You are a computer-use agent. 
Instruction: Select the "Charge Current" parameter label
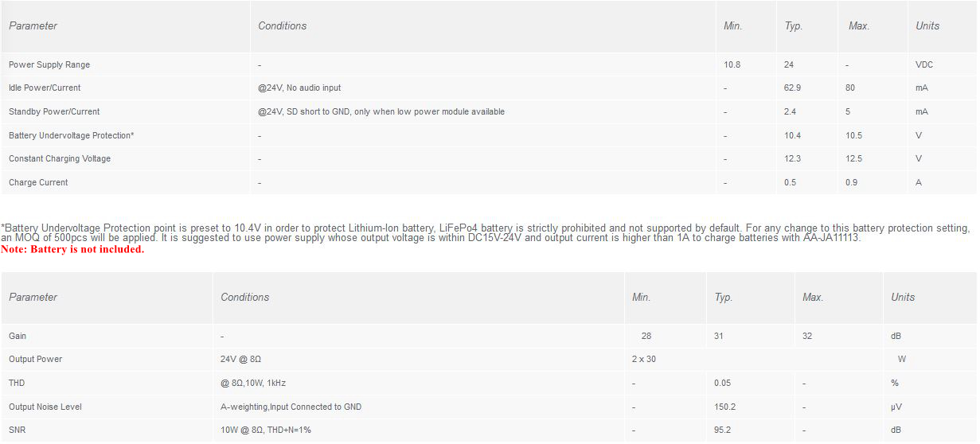tap(38, 182)
